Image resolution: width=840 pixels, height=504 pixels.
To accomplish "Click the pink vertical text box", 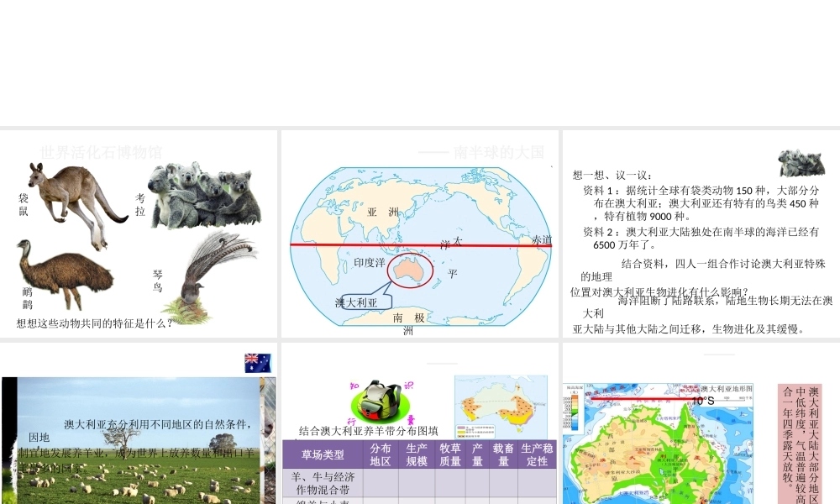I will tap(800, 444).
